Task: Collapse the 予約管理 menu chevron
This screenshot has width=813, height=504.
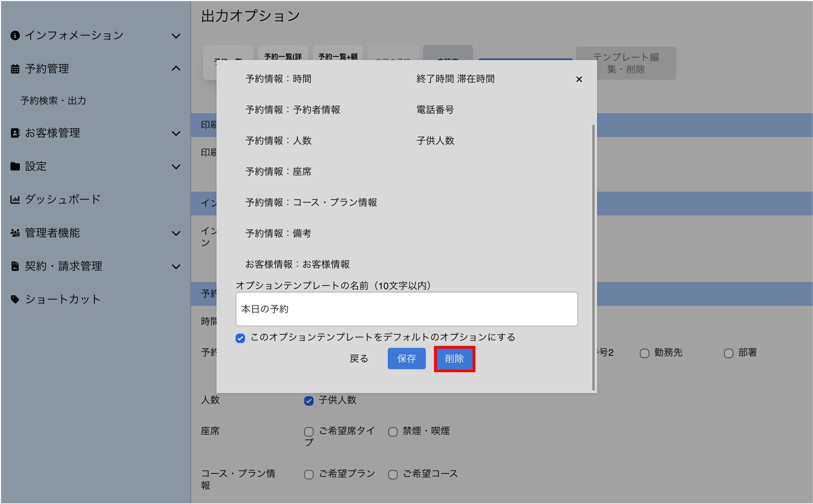Action: pyautogui.click(x=176, y=68)
